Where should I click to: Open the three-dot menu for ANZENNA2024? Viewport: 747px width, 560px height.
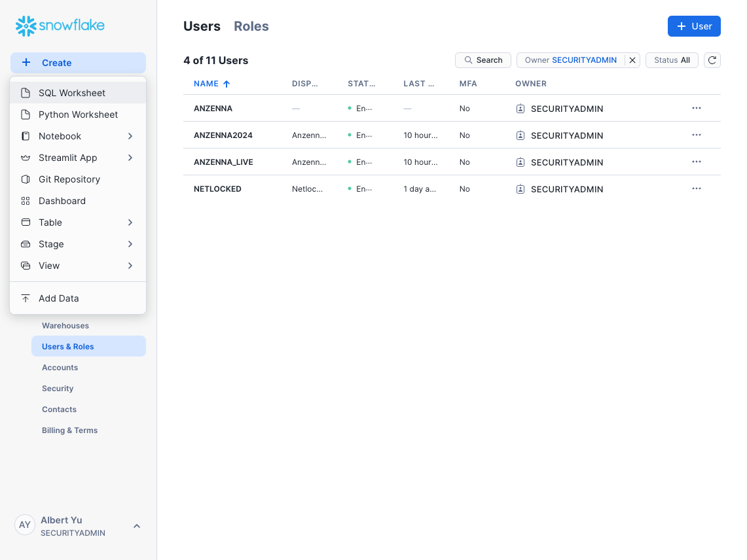pyautogui.click(x=696, y=135)
